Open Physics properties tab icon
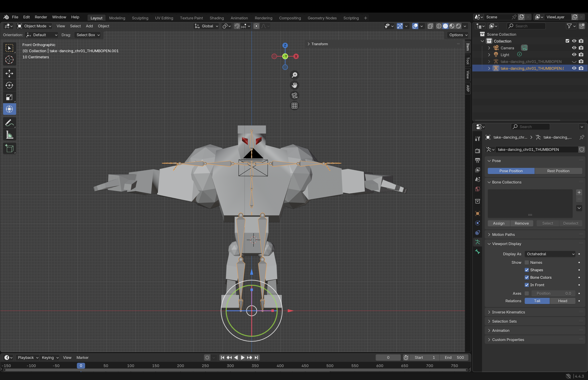Image resolution: width=588 pixels, height=380 pixels. pyautogui.click(x=477, y=223)
